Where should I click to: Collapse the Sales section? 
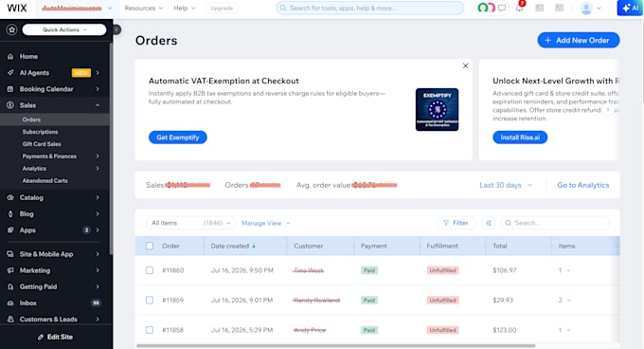98,105
